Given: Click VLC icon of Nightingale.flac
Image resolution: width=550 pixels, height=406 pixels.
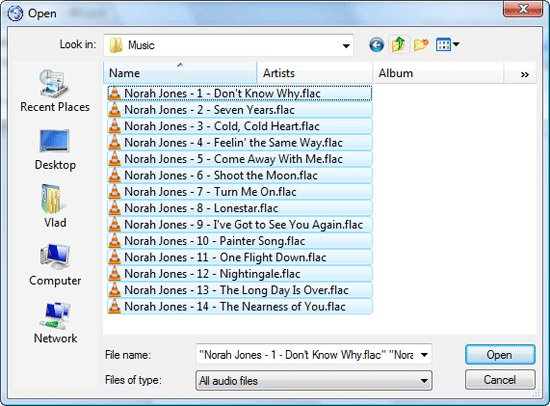Looking at the screenshot, I should click(x=114, y=274).
